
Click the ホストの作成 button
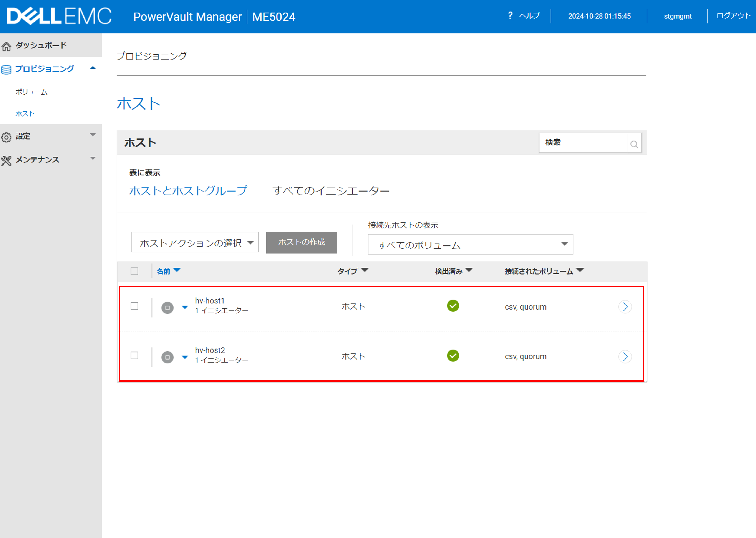[301, 243]
